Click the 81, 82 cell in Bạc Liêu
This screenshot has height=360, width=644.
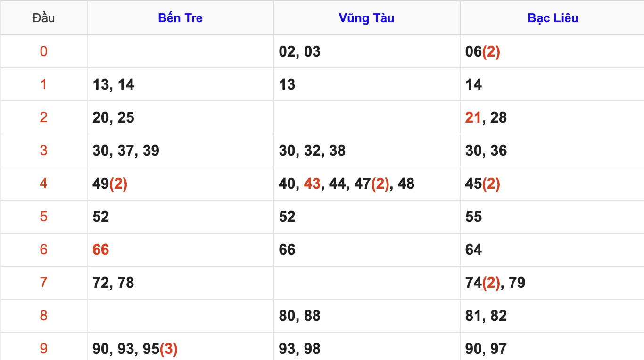point(486,316)
